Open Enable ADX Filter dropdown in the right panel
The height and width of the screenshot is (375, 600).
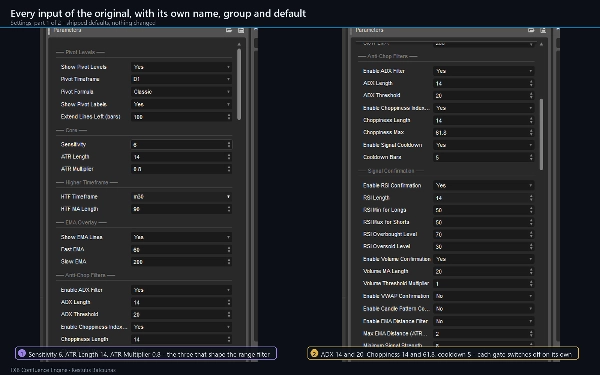pos(484,71)
